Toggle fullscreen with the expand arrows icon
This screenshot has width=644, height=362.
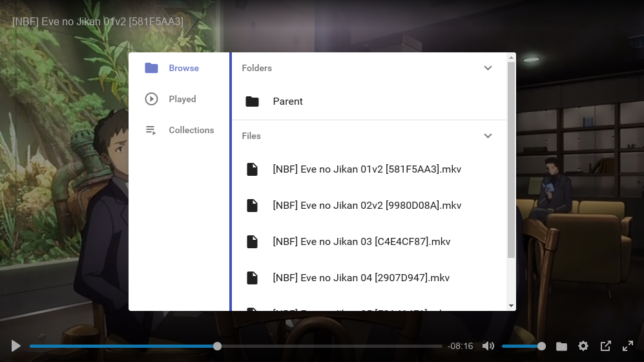[628, 346]
